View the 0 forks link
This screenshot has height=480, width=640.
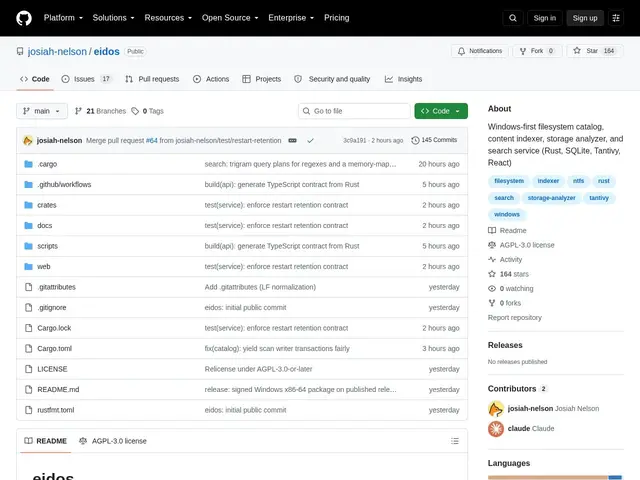(x=504, y=303)
